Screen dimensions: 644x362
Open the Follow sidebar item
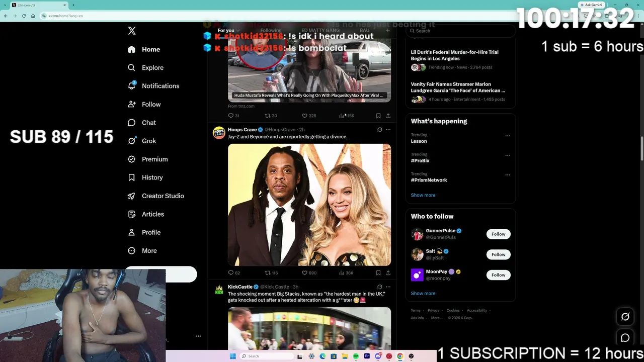tap(144, 104)
